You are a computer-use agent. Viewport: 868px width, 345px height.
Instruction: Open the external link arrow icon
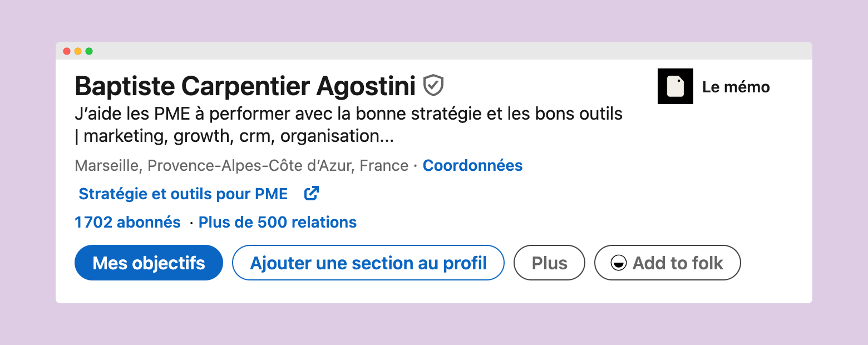click(312, 194)
